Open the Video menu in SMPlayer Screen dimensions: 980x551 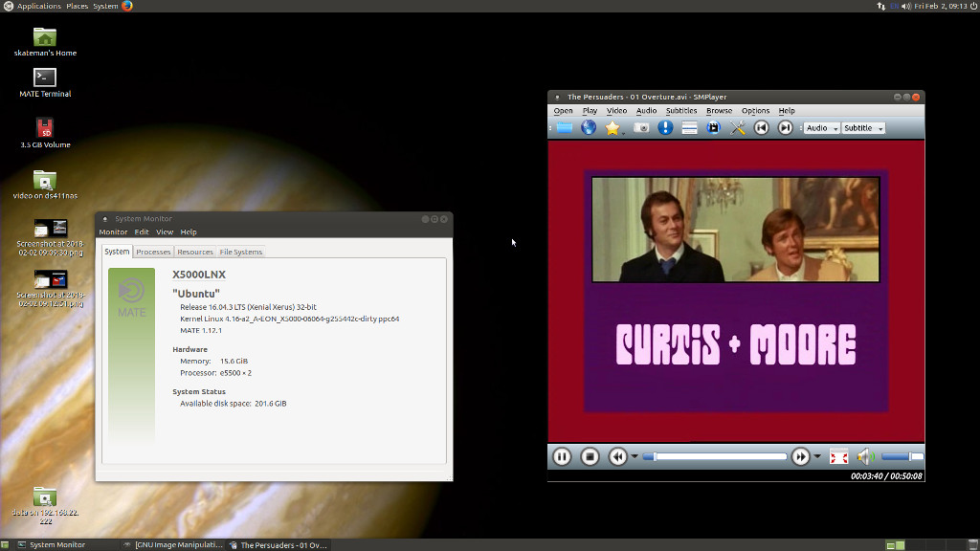tap(616, 111)
